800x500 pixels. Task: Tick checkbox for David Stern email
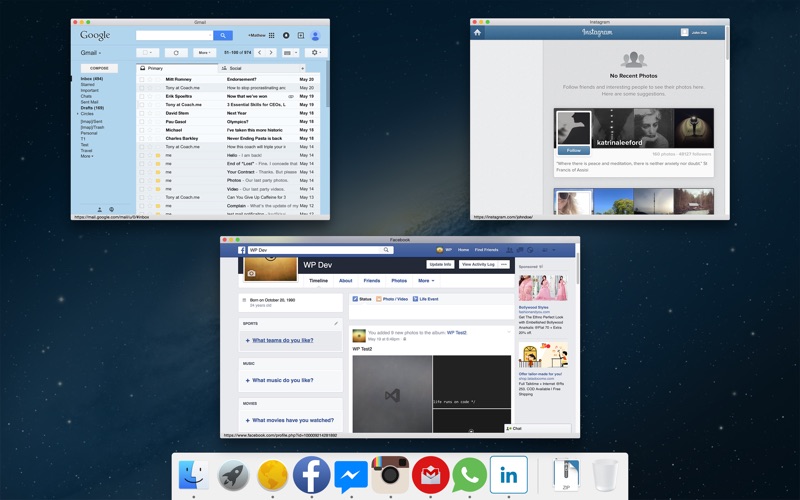coord(142,113)
